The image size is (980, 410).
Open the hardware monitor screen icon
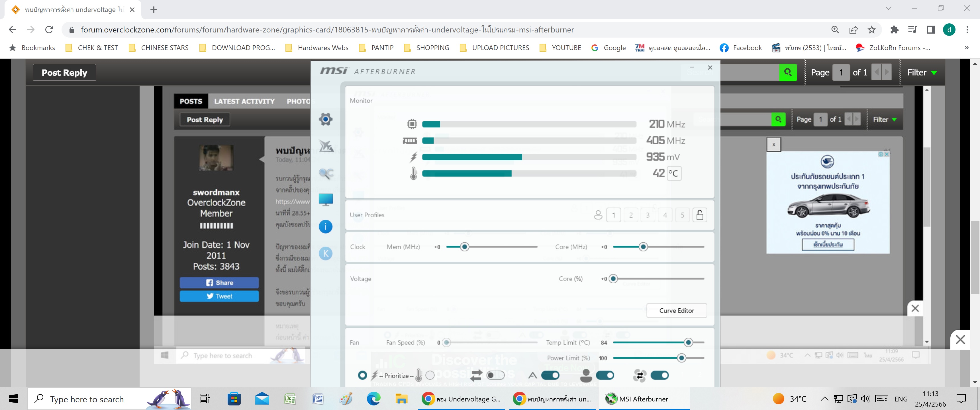[x=326, y=200]
